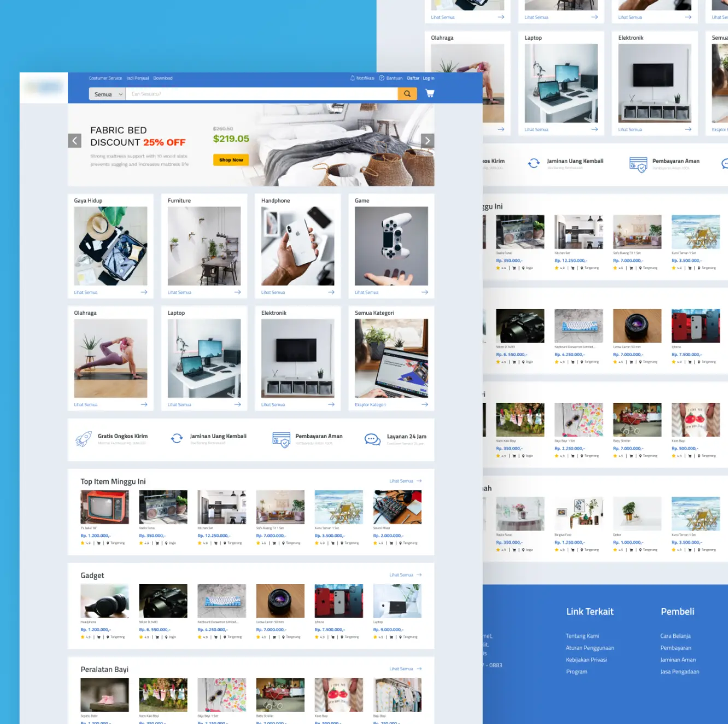Click arrow icon in Handphone card

pos(331,292)
